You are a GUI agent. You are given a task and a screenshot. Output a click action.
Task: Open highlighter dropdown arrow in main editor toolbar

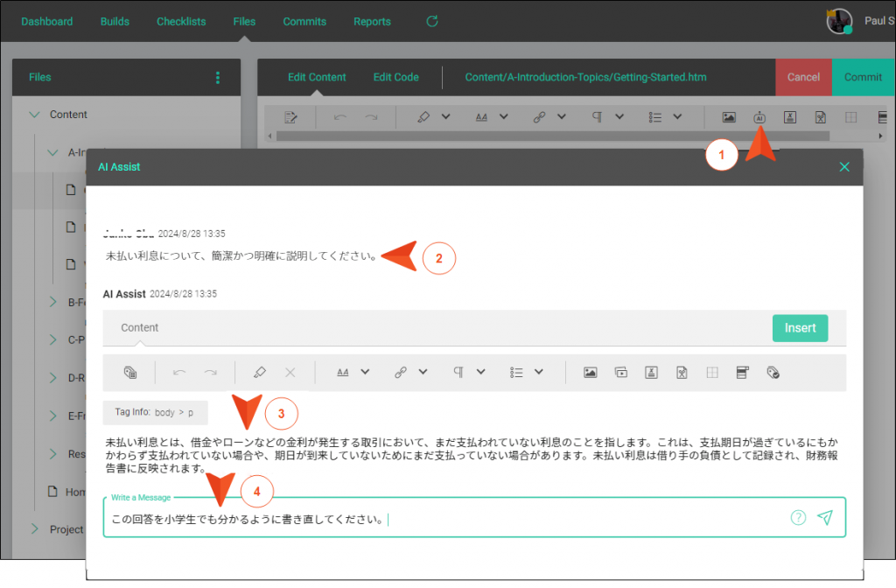point(445,116)
